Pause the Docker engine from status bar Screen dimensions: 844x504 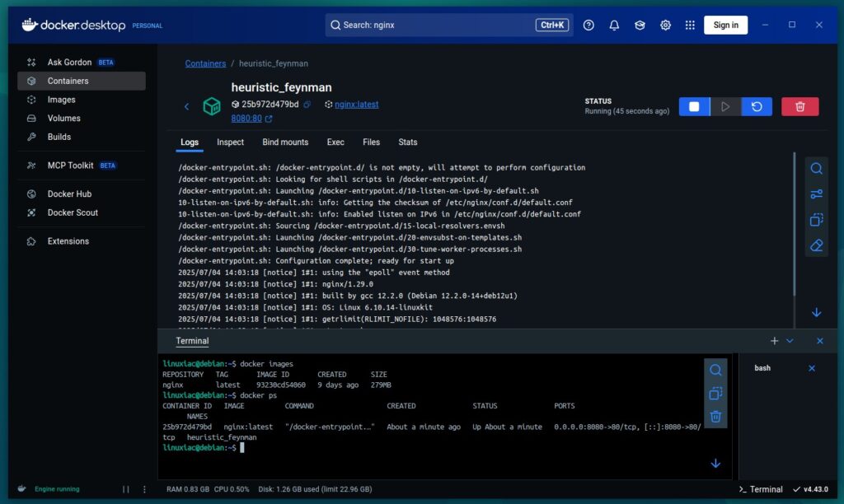click(125, 488)
